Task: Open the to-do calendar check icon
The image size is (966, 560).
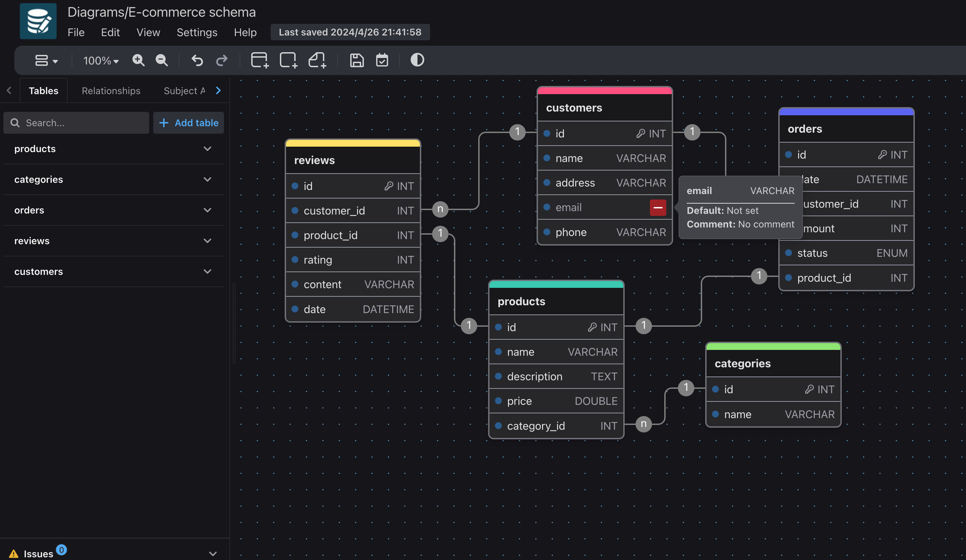Action: coord(382,60)
